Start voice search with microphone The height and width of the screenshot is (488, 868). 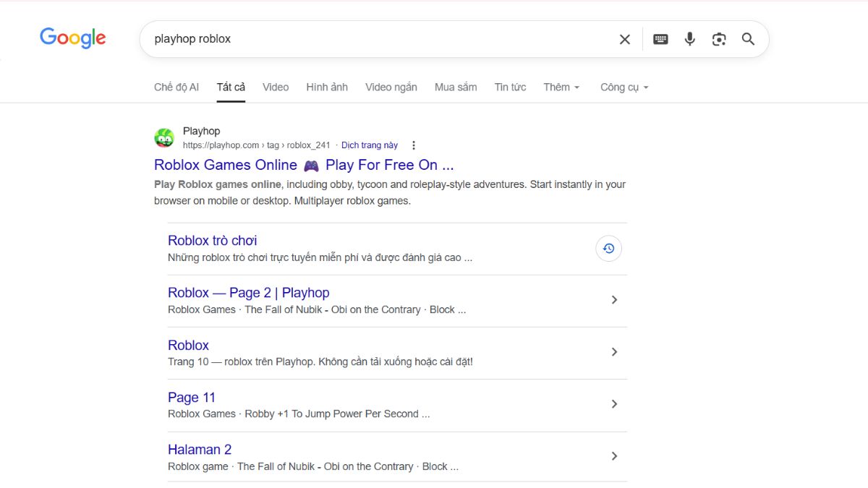(x=689, y=39)
